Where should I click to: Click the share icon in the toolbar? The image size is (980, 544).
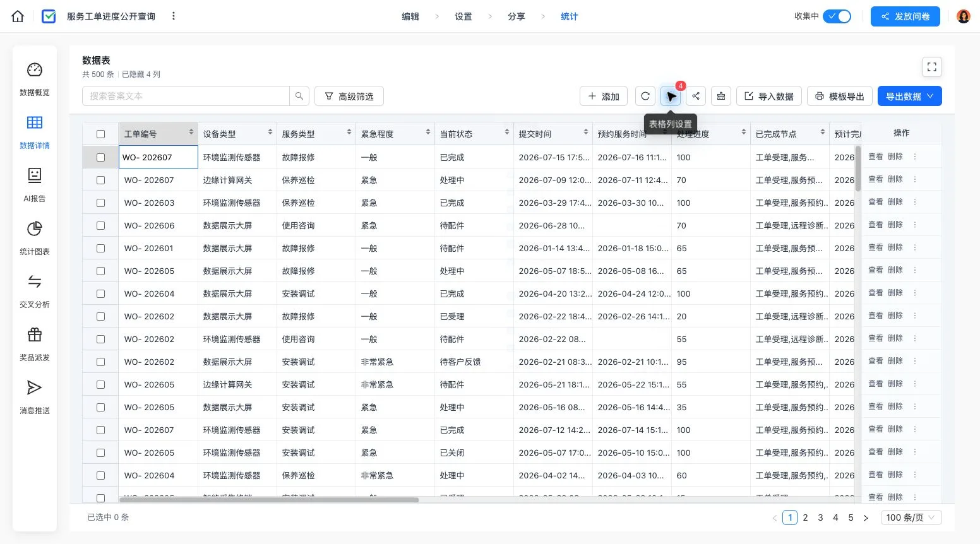[x=696, y=96]
